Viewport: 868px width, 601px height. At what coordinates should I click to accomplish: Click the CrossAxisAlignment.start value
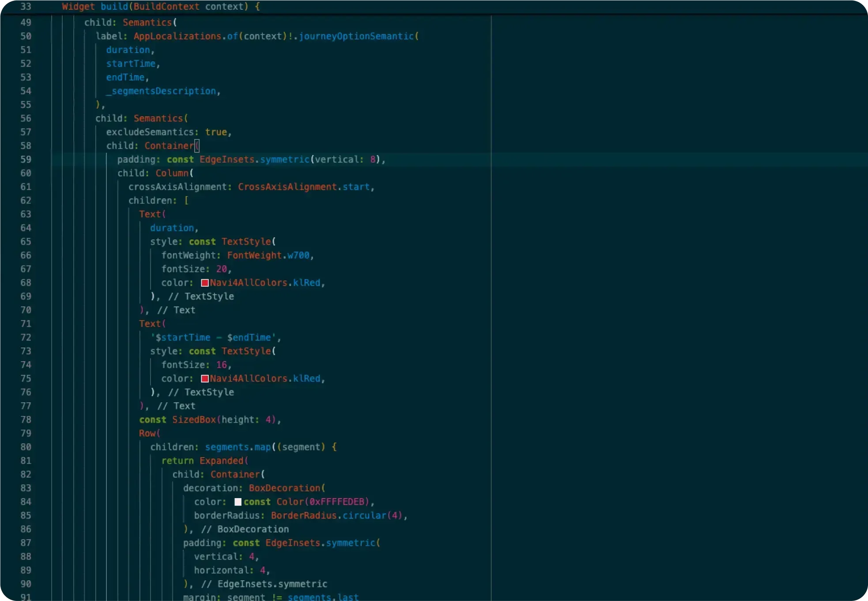(304, 187)
